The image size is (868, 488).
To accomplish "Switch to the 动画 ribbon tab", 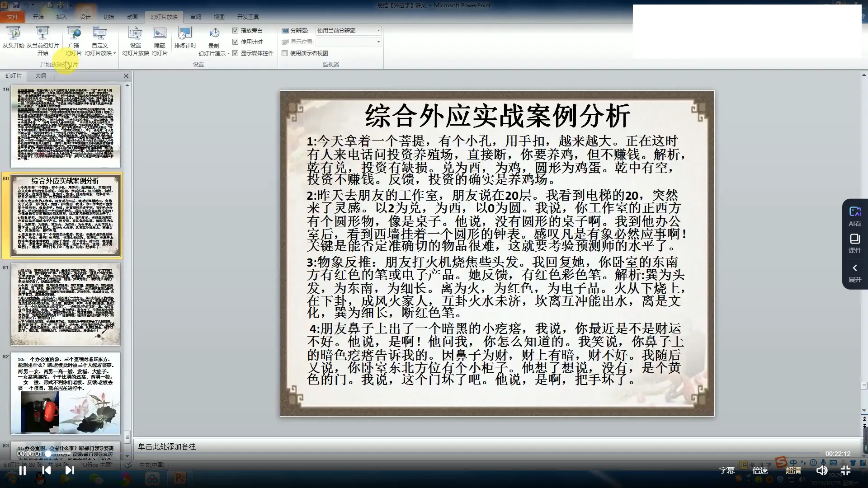I will [132, 17].
